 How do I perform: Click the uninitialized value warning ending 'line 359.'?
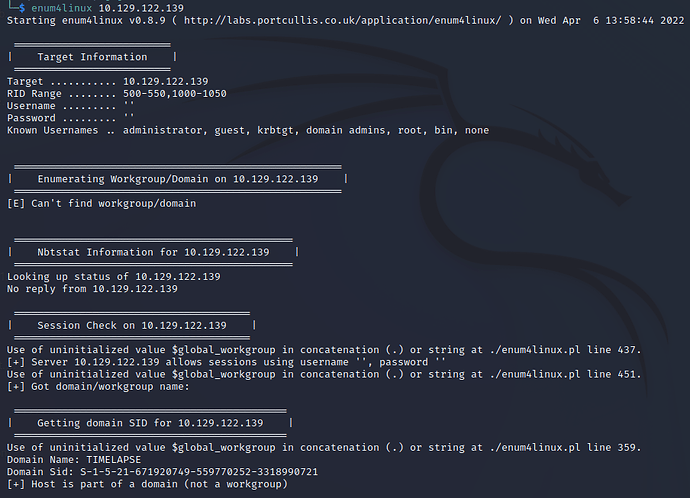click(324, 447)
